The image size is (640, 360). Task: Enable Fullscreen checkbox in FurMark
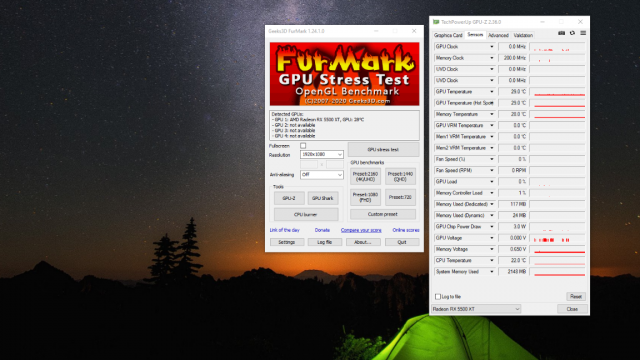tap(303, 146)
